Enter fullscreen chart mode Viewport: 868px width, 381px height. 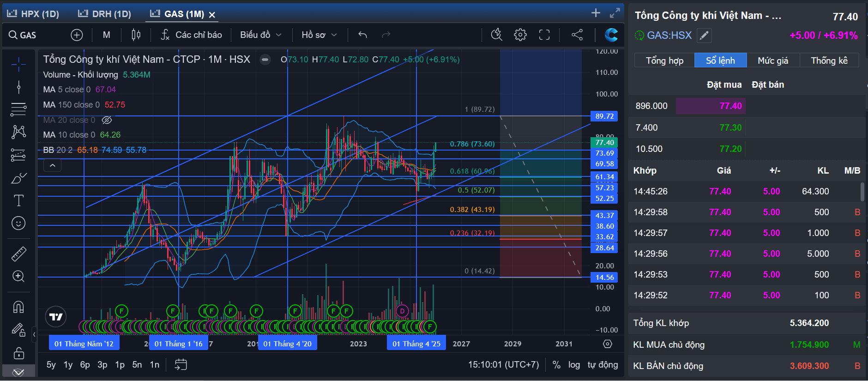tap(544, 35)
